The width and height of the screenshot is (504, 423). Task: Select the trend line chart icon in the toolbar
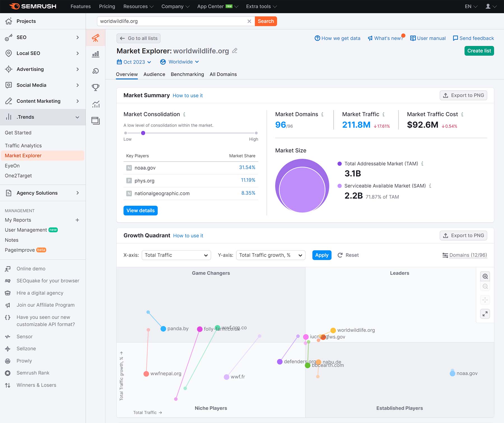coord(95,104)
